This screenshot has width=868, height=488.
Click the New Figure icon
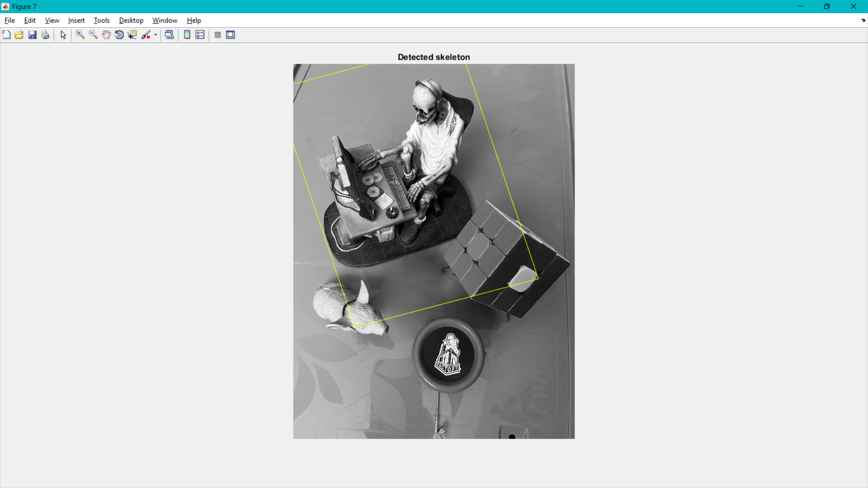point(6,35)
